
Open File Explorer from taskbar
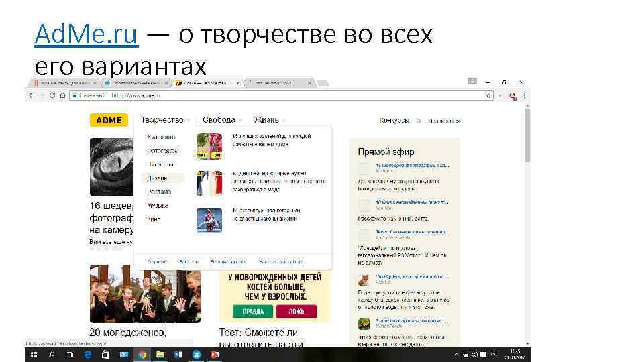(160, 355)
